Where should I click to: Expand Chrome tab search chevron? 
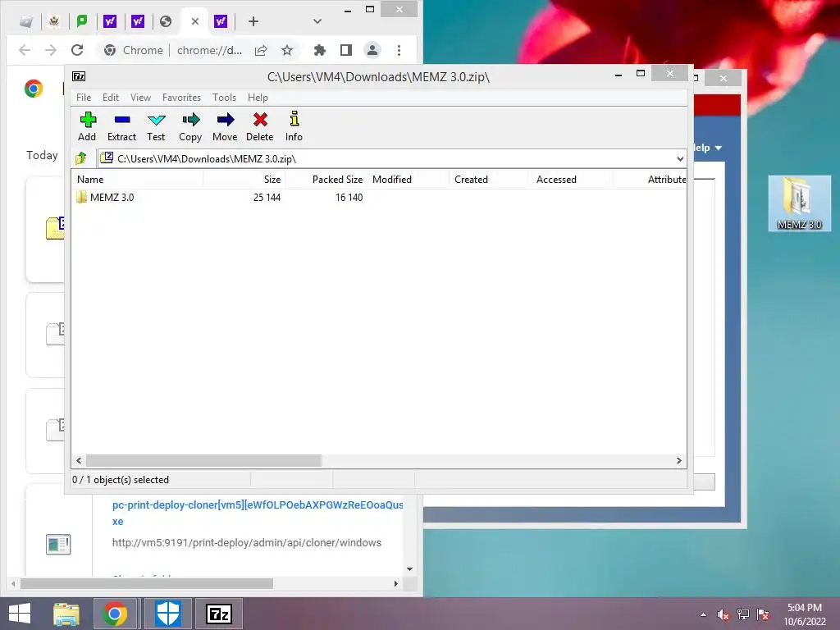317,21
